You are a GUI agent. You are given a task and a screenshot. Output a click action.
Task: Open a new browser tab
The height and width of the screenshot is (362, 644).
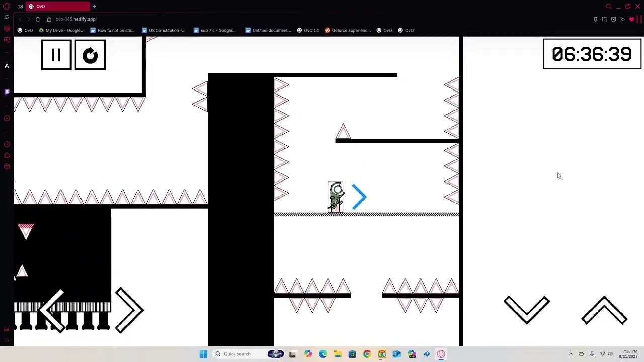tap(94, 6)
